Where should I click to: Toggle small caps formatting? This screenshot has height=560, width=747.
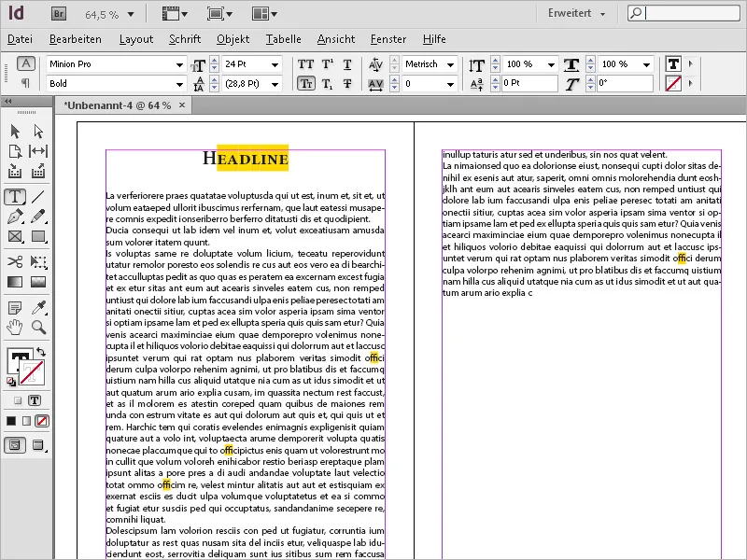[x=306, y=82]
